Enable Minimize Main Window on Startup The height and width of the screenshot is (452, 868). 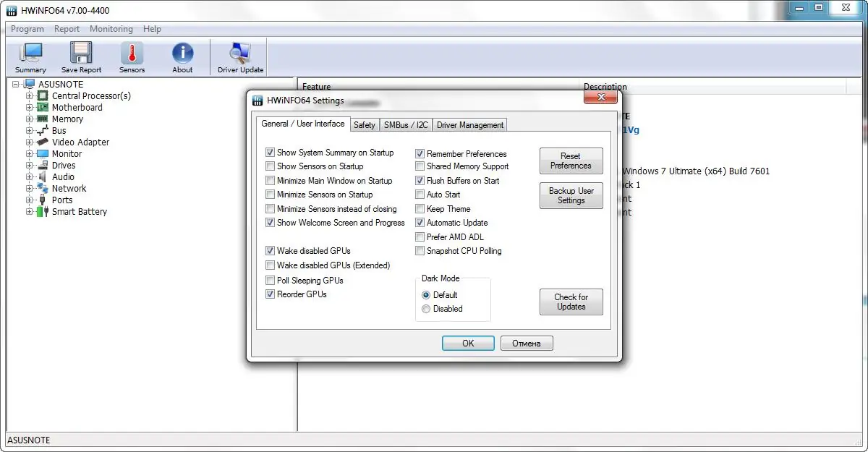tap(271, 181)
